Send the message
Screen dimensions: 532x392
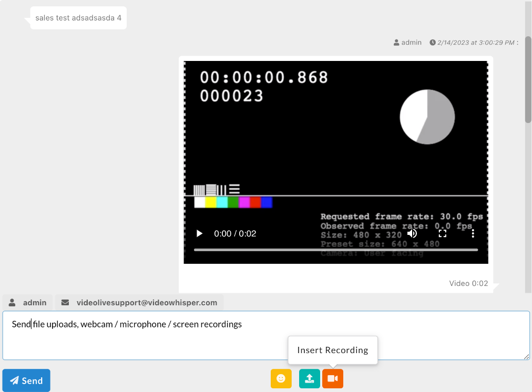click(x=26, y=380)
